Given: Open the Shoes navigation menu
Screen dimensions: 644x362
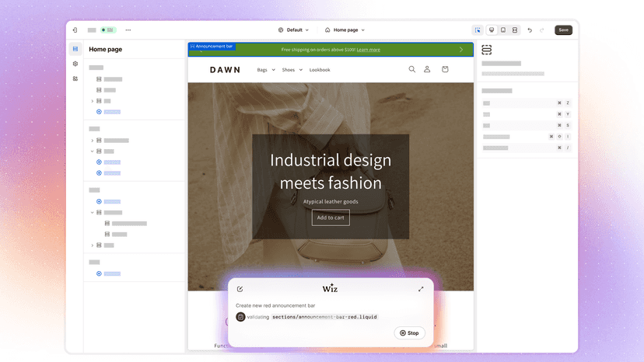Looking at the screenshot, I should point(292,70).
